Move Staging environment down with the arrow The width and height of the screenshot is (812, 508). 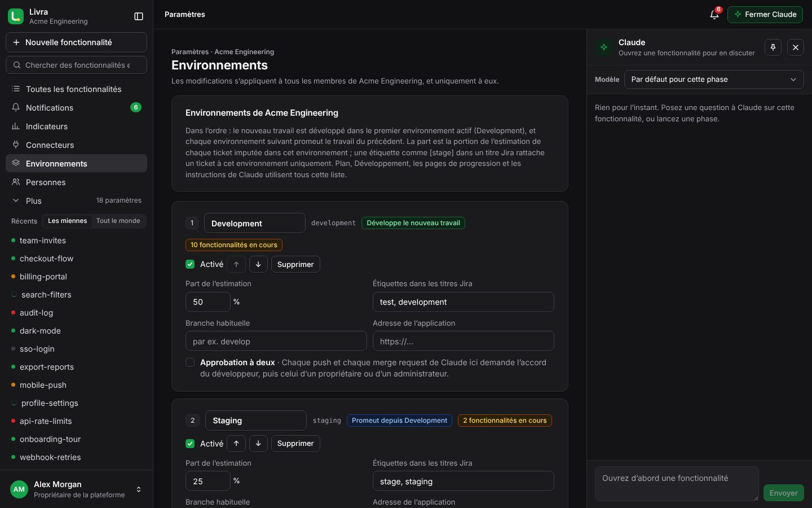258,444
